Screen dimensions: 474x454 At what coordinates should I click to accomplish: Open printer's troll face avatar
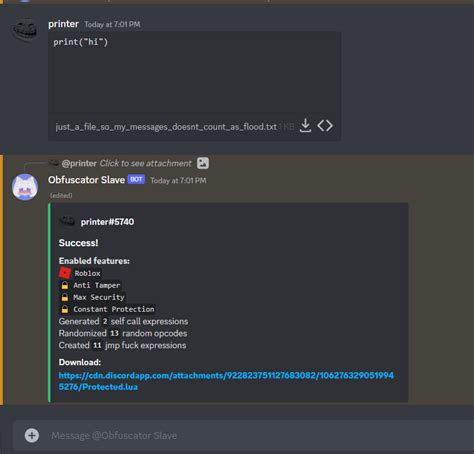(x=25, y=31)
